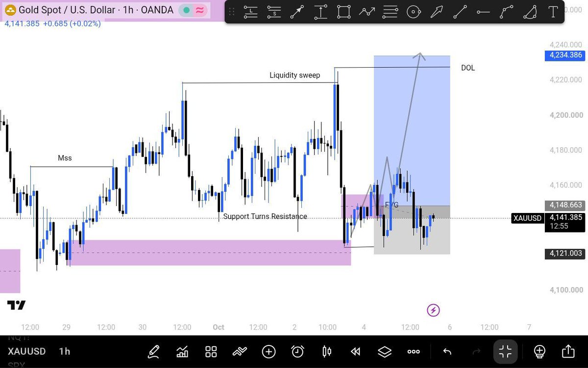The image size is (588, 368).
Task: Toggle the green market status dot
Action: point(186,10)
